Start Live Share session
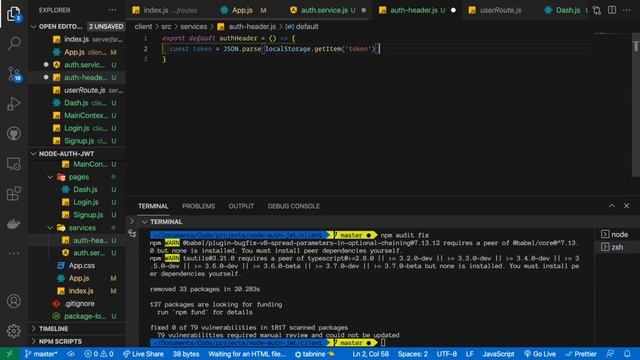The height and width of the screenshot is (360, 640). 143,354
